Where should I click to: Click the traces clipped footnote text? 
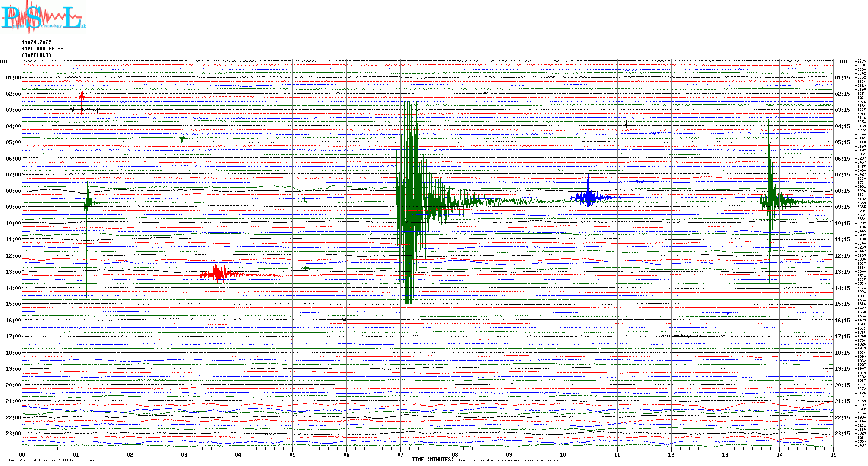coord(512,460)
